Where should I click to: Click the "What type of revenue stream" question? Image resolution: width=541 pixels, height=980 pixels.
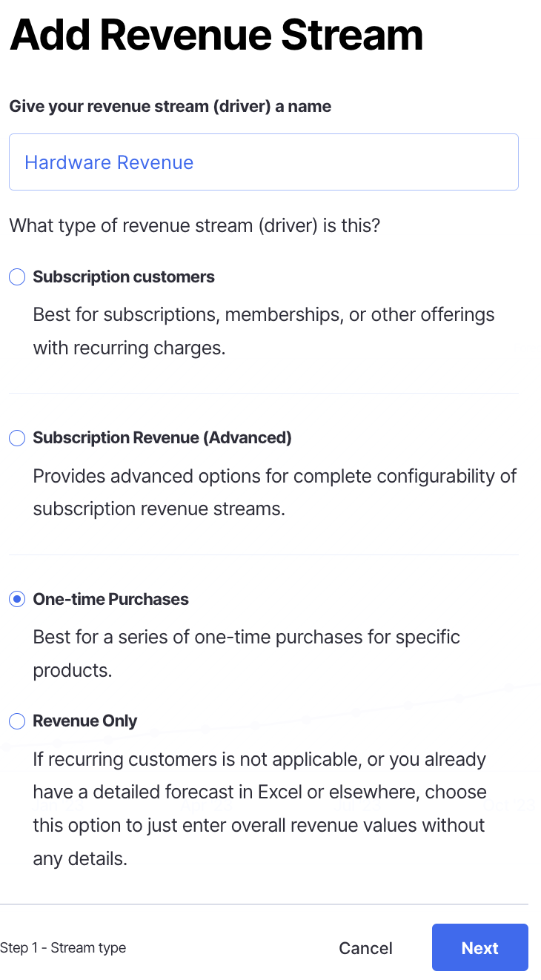click(194, 225)
